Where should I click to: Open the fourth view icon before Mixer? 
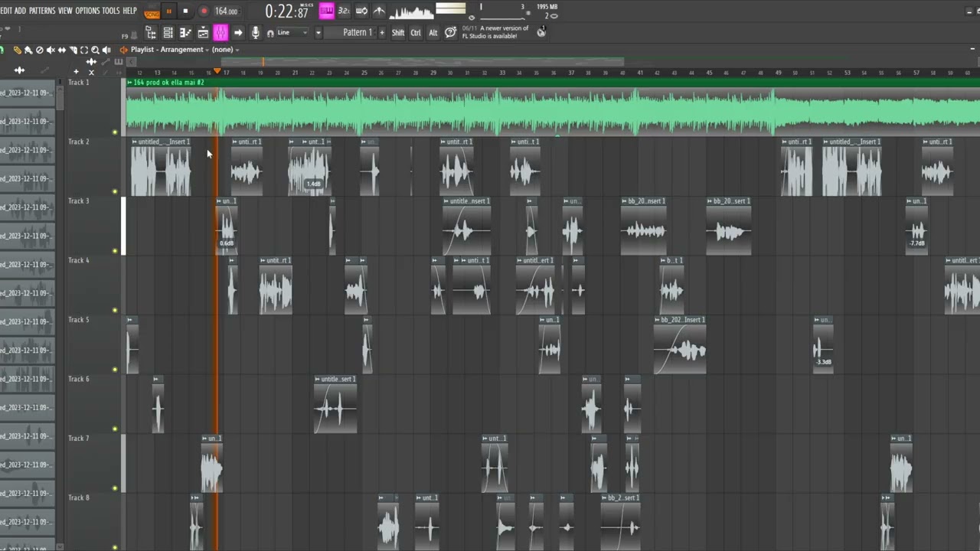click(x=203, y=33)
